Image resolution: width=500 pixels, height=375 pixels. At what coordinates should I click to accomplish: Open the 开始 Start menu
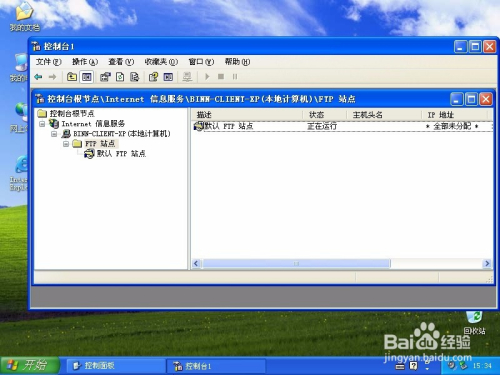[30, 365]
